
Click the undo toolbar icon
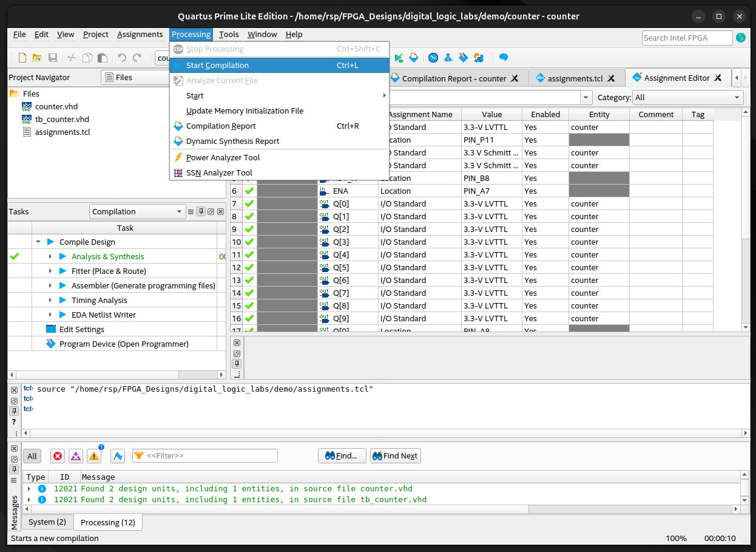point(122,58)
